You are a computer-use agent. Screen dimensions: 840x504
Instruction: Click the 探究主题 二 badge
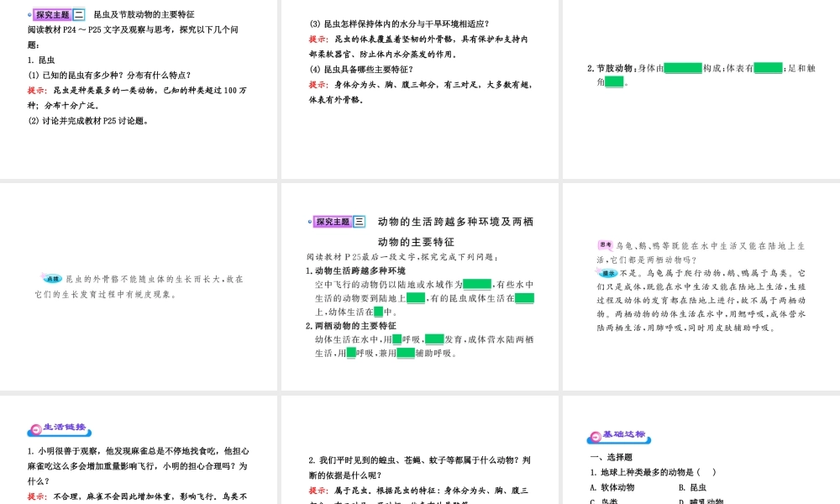tap(59, 14)
